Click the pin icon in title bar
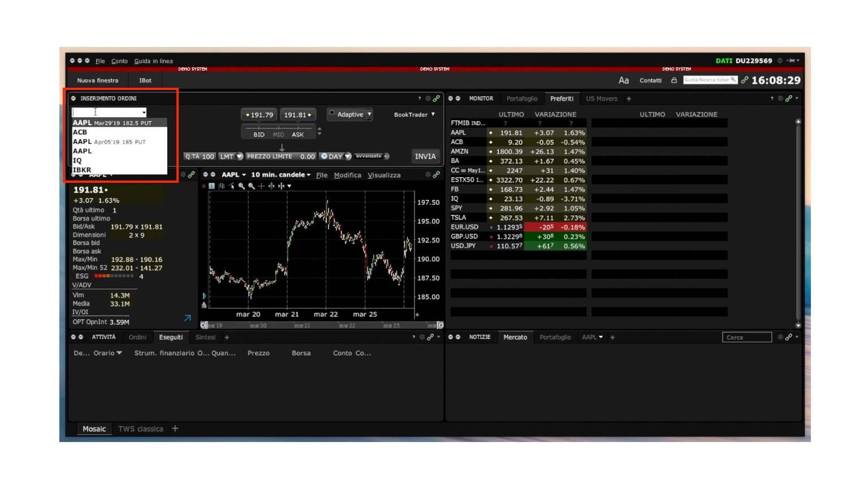Screen dimensions: 868x489 [x=791, y=61]
